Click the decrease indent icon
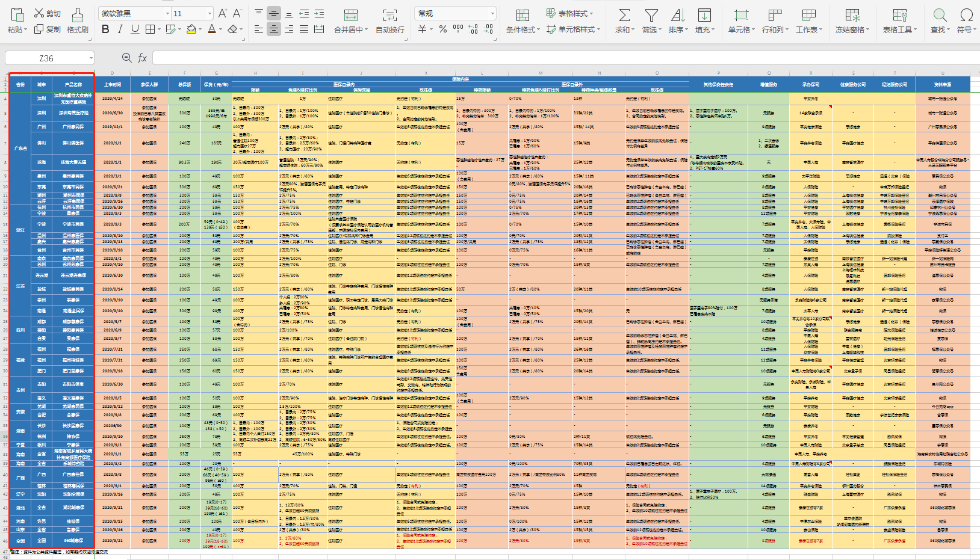This screenshot has height=560, width=980. coord(304,13)
